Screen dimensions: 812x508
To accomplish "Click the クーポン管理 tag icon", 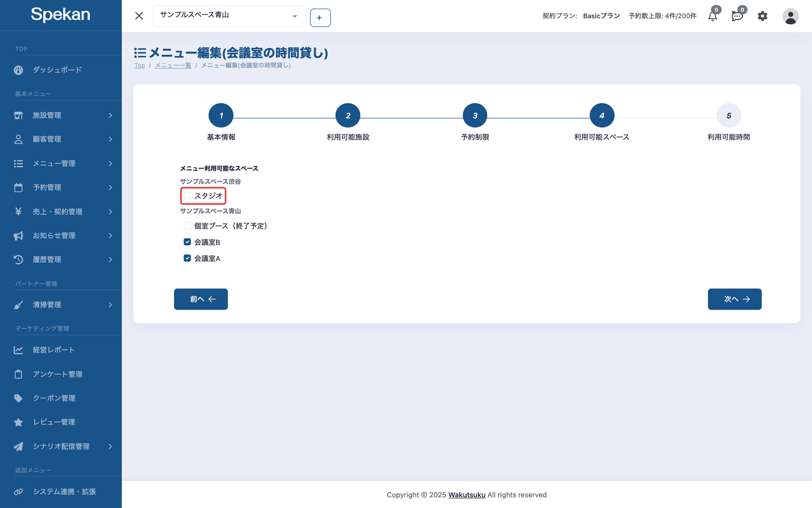I will pos(18,398).
